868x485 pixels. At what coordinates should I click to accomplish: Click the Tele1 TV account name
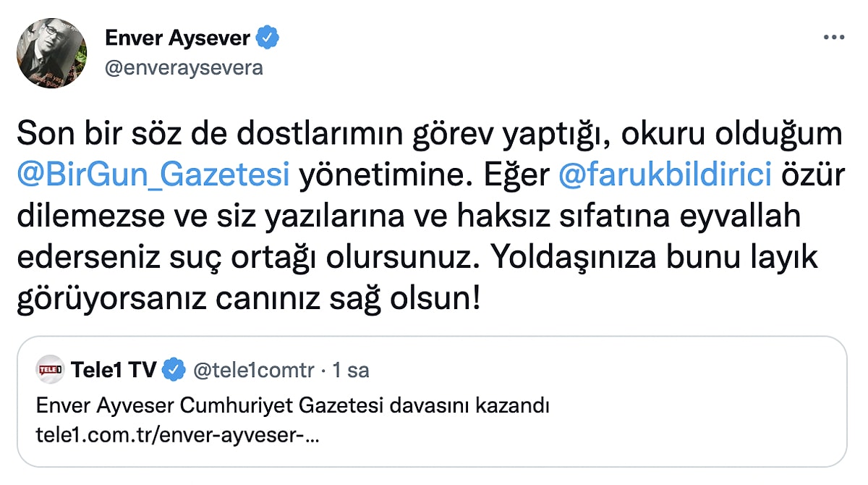[x=114, y=370]
